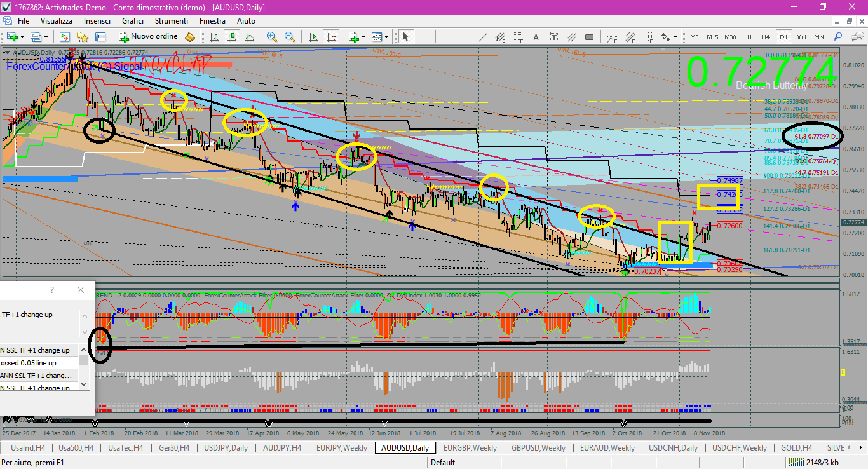Zoom in on the chart

click(272, 37)
